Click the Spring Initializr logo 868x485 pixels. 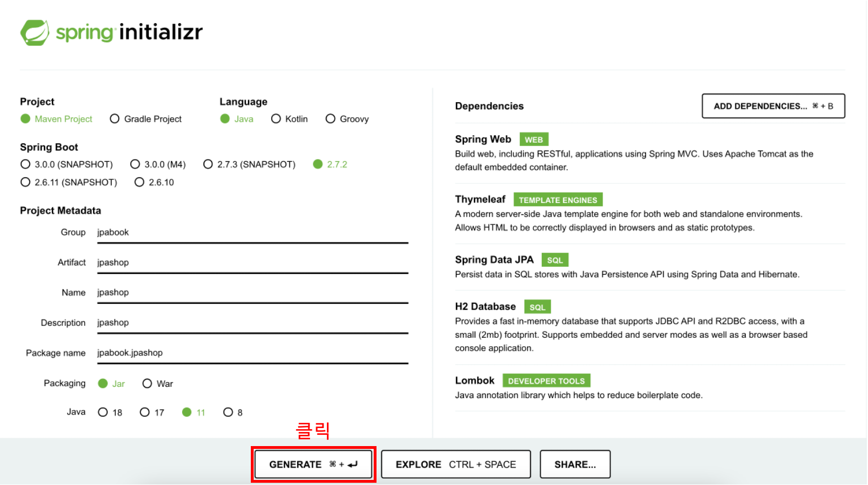tap(112, 32)
